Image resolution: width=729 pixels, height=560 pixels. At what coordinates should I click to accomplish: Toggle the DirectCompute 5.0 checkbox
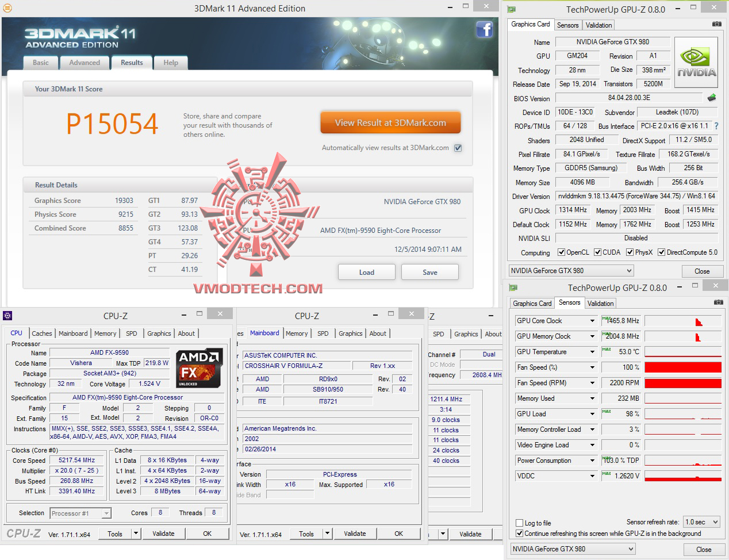[662, 252]
